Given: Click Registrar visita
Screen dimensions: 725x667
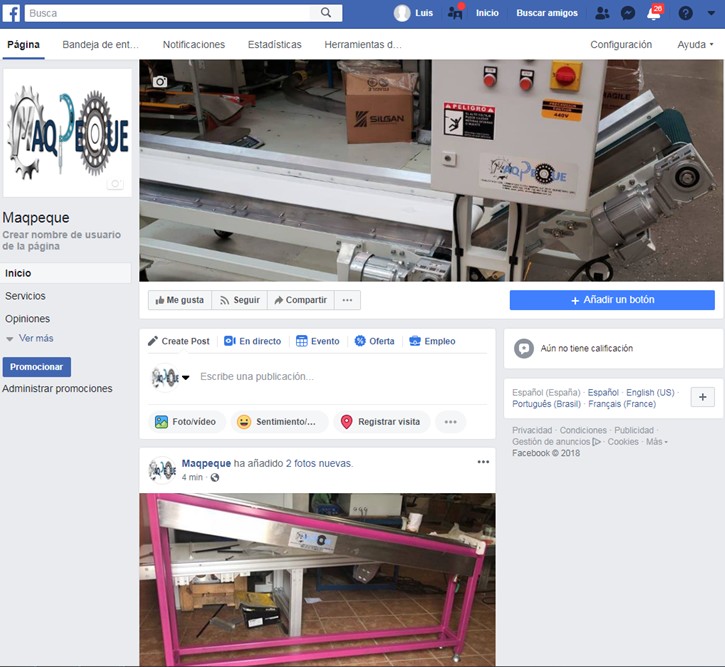Looking at the screenshot, I should click(382, 422).
